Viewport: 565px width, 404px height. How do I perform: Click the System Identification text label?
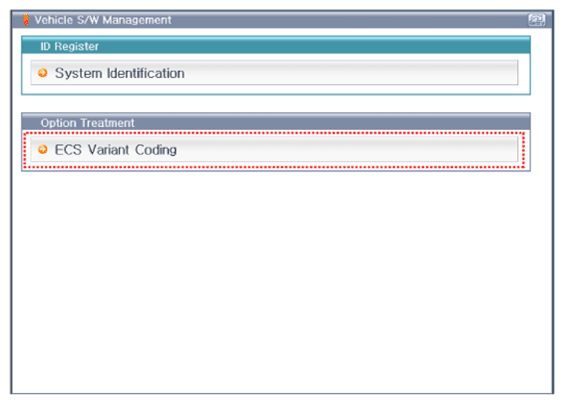click(x=120, y=73)
